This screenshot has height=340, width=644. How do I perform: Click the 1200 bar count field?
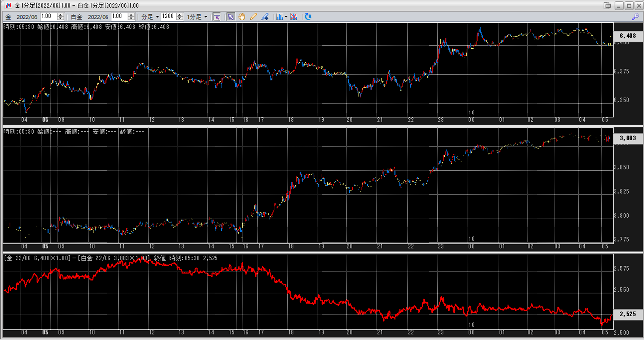(168, 17)
